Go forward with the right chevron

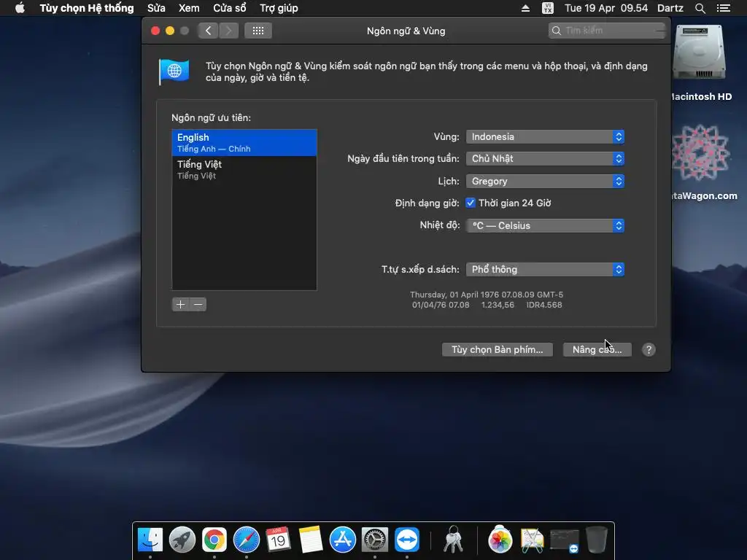[x=228, y=31]
